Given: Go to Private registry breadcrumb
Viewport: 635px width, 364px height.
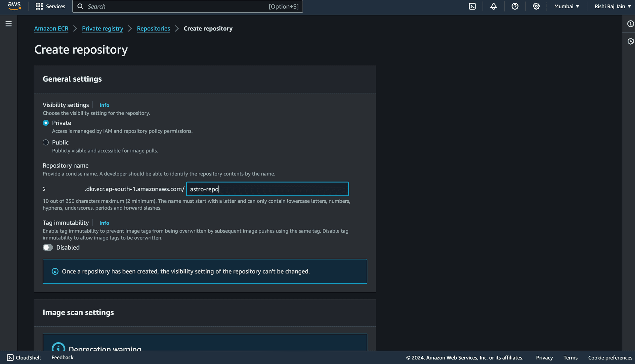Looking at the screenshot, I should coord(103,29).
